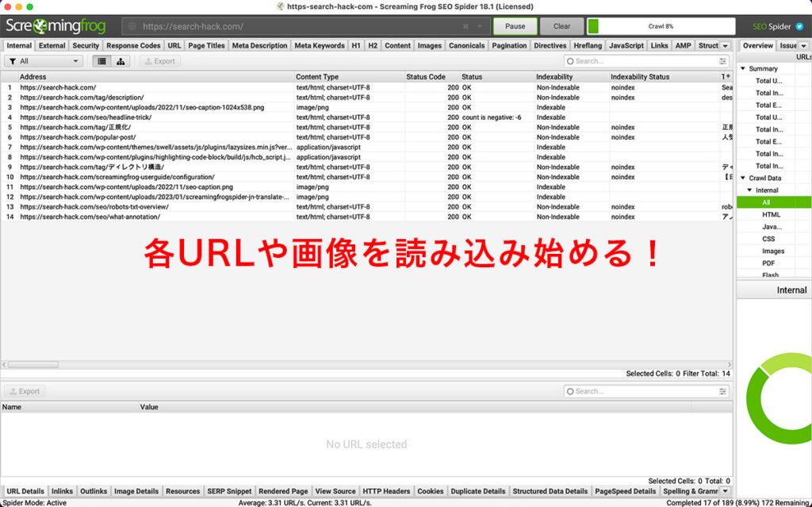Sort by the Address column header
The width and height of the screenshot is (812, 507).
click(x=156, y=77)
